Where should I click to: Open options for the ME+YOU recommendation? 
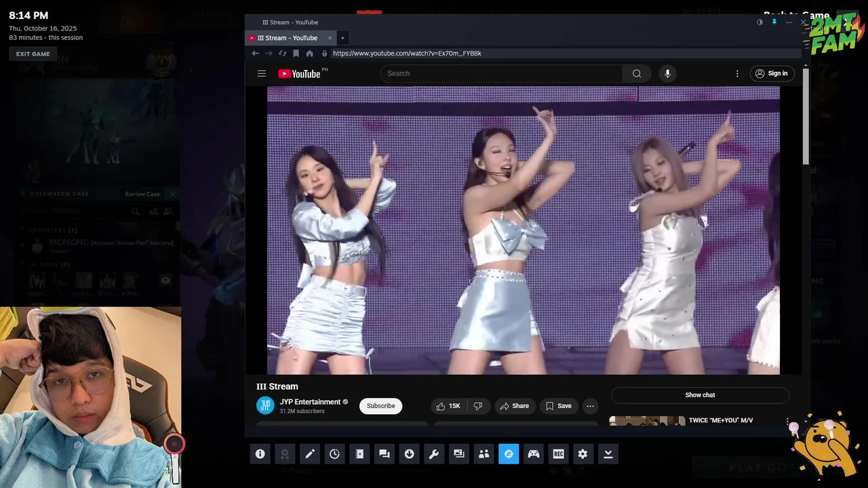[x=787, y=422]
